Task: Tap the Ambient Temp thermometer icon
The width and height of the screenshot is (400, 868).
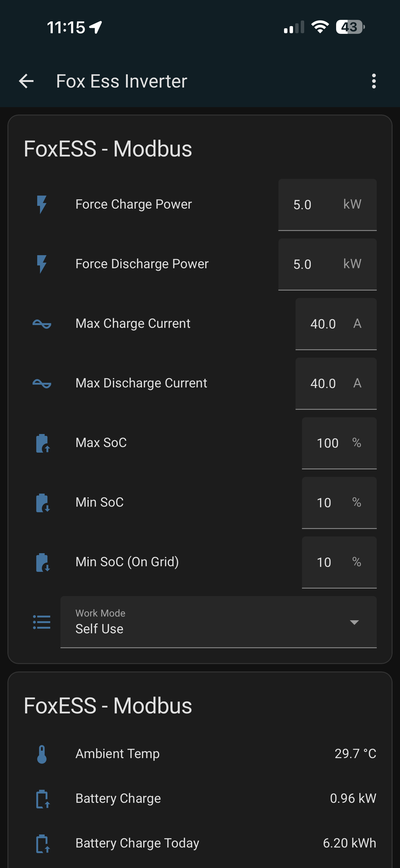Action: point(42,754)
